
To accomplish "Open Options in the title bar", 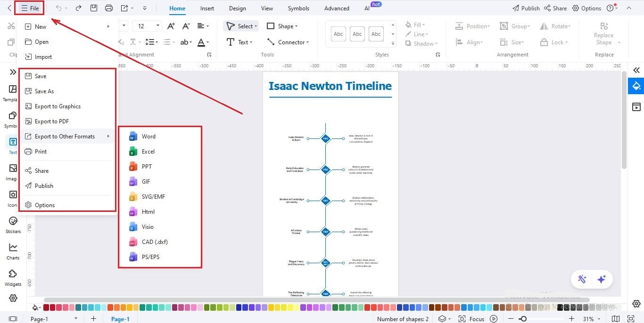I will (586, 8).
